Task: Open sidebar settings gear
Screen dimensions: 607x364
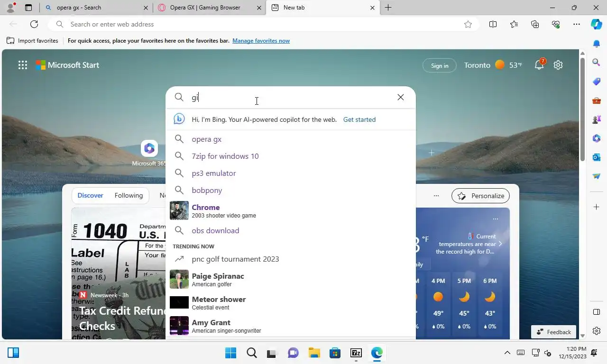Action: click(x=597, y=331)
